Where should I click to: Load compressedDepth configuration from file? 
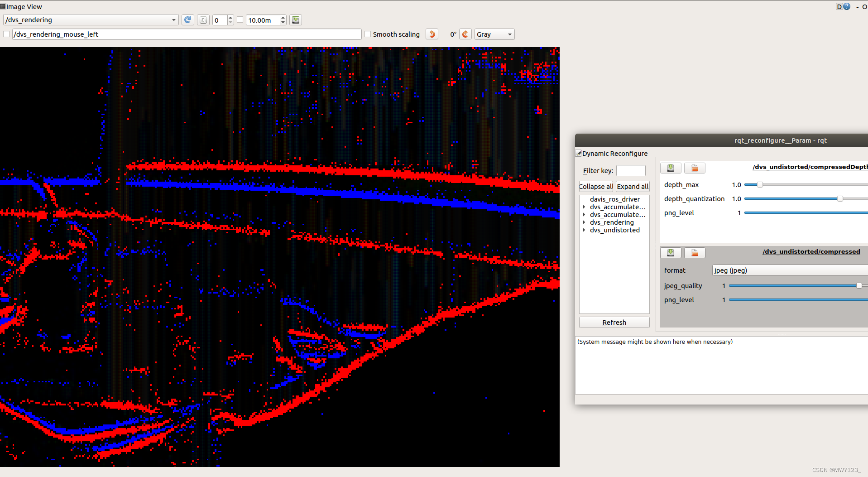pos(694,168)
